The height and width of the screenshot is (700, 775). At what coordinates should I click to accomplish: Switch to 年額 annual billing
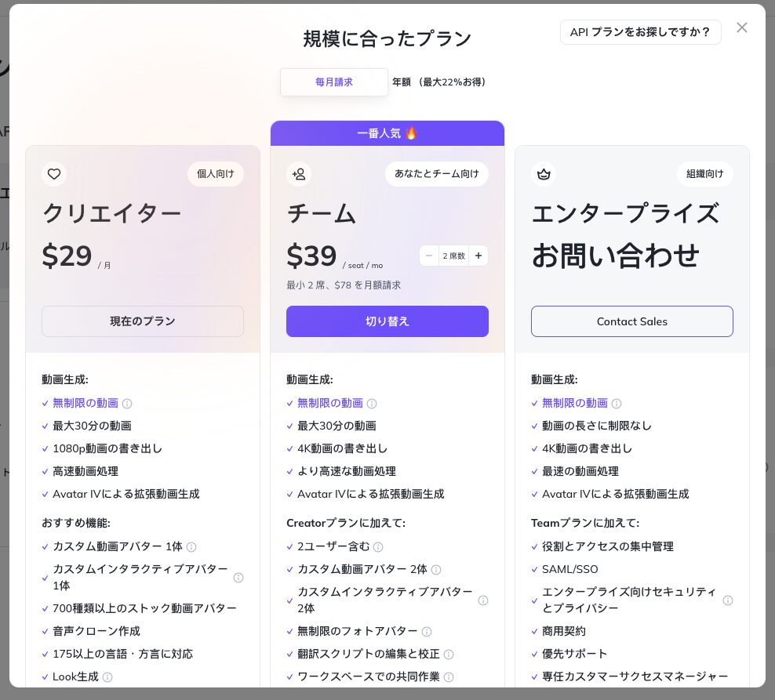439,82
